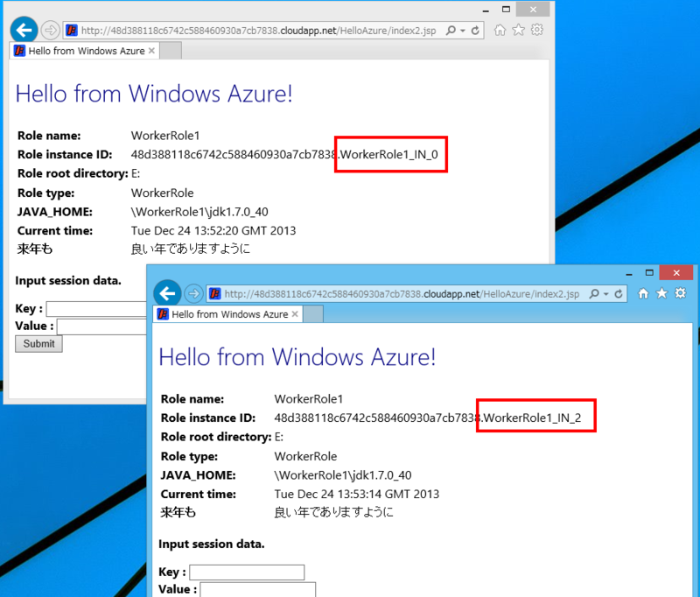Close the front browser window
Viewport: 700px width, 597px height.
pyautogui.click(x=676, y=272)
